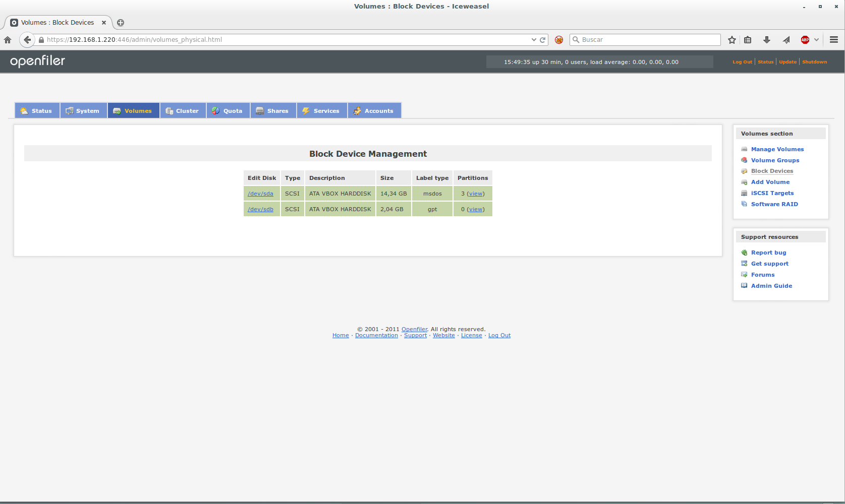
Task: Open the Shares tab
Action: tap(273, 111)
